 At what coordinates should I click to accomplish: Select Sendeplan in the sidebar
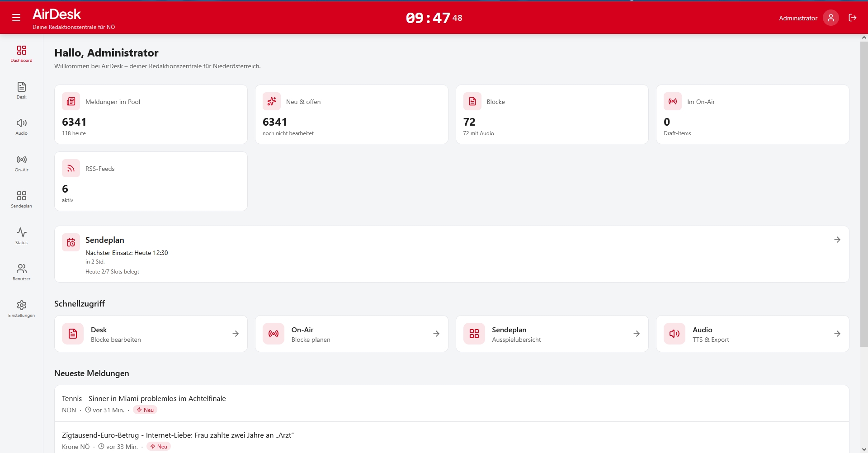pos(21,199)
